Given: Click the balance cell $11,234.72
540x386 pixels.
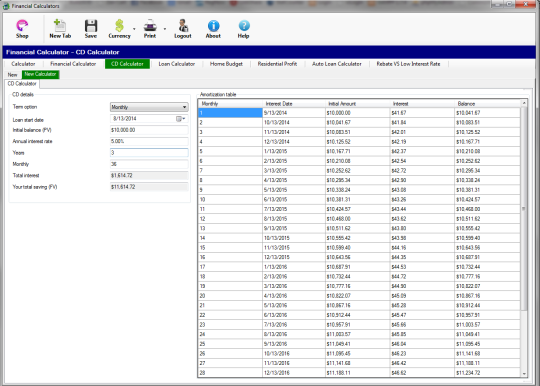Looking at the screenshot, I should click(x=487, y=373).
